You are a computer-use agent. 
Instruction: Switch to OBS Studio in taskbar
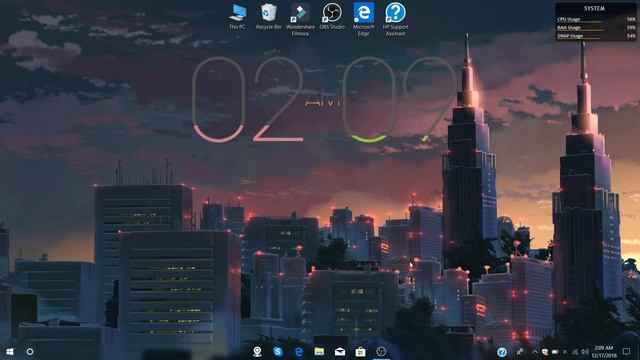(x=381, y=351)
